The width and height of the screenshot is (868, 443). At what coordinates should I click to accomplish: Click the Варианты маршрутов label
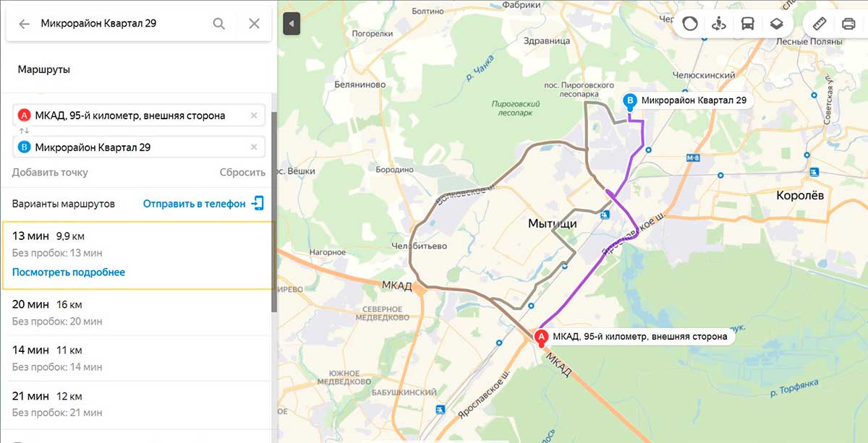tap(64, 204)
